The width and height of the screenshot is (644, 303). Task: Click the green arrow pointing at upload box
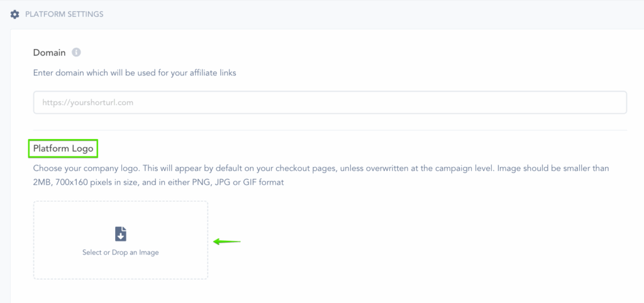point(227,241)
